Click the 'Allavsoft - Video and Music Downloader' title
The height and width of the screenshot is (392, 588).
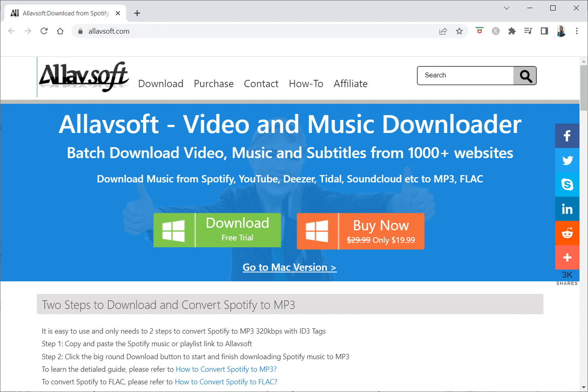(290, 124)
